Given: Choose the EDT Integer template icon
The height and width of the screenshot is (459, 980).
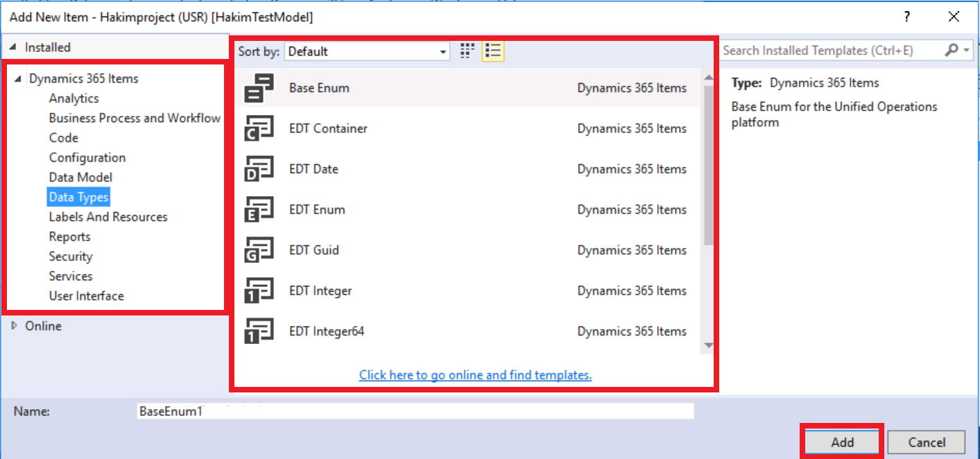Looking at the screenshot, I should (x=259, y=291).
